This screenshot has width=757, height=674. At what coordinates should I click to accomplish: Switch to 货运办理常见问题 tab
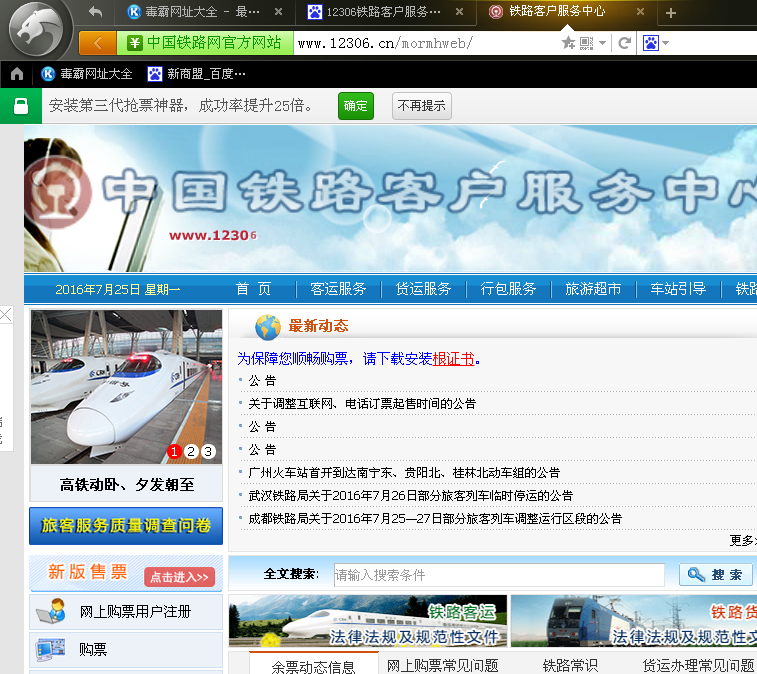point(699,665)
